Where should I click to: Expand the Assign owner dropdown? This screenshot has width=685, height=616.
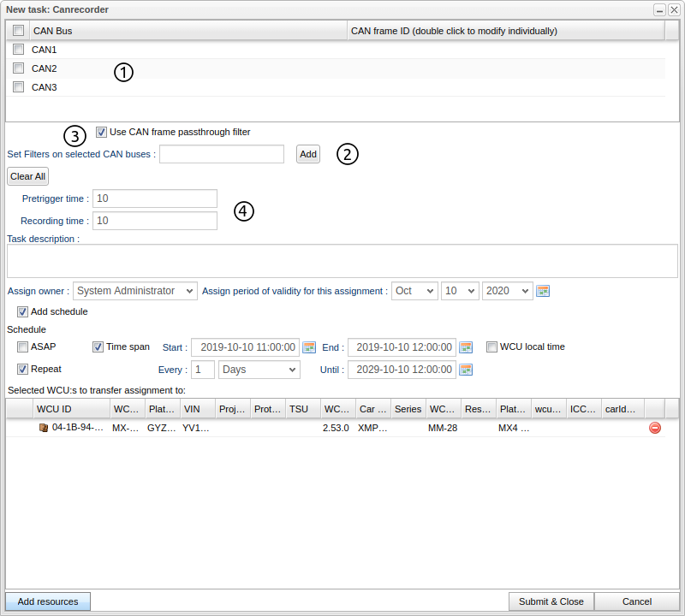point(135,291)
